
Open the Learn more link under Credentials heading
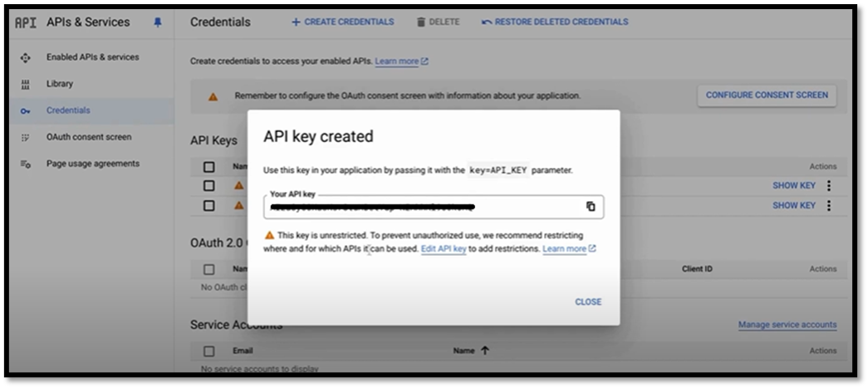click(x=401, y=61)
